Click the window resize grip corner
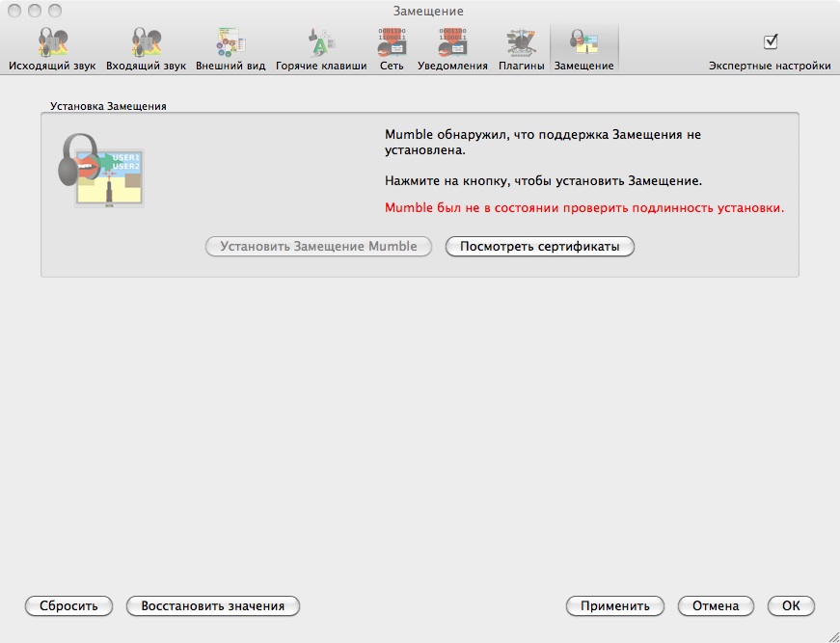Screen dimensions: 840x643 click(x=831, y=634)
